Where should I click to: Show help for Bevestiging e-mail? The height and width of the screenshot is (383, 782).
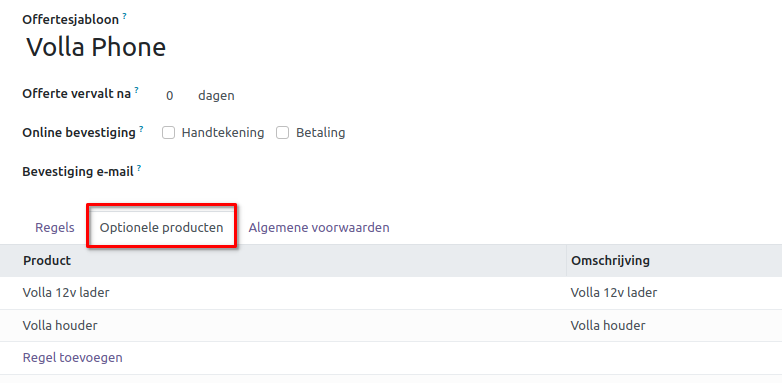point(139,169)
